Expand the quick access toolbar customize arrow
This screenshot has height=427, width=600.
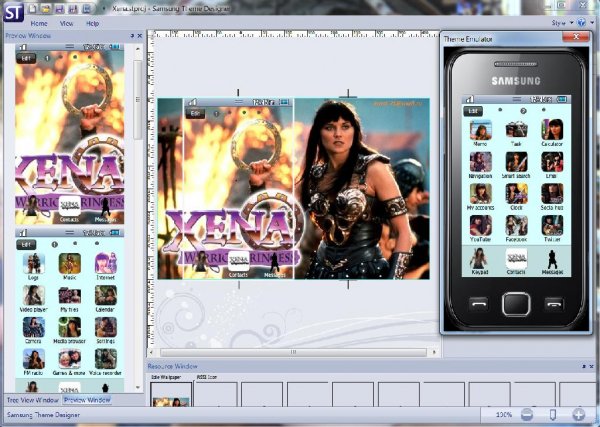click(x=103, y=8)
